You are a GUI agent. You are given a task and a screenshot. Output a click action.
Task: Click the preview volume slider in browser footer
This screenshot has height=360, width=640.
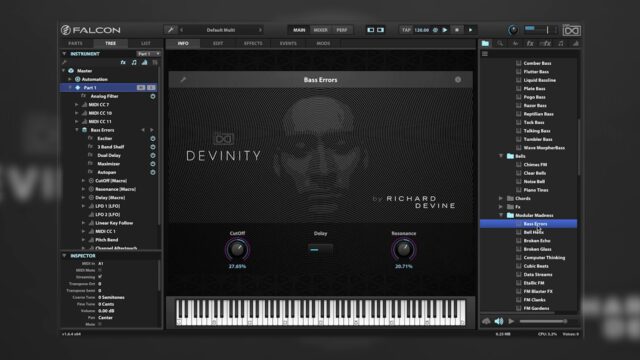543,322
